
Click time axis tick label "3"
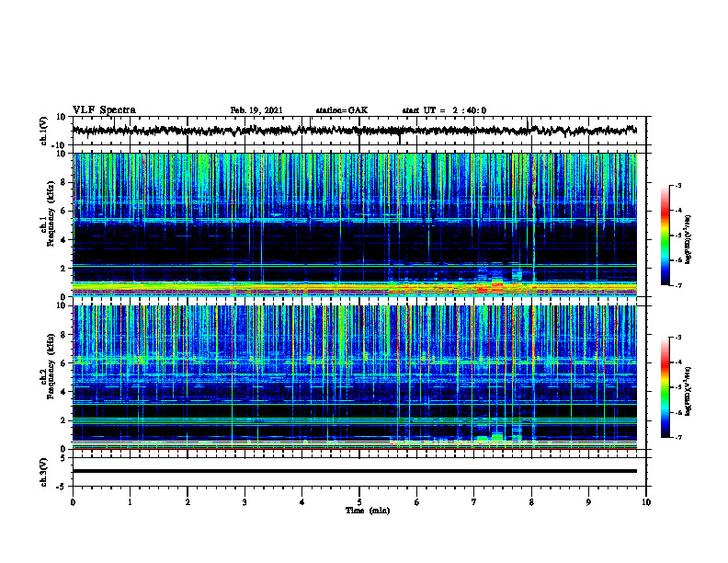245,502
